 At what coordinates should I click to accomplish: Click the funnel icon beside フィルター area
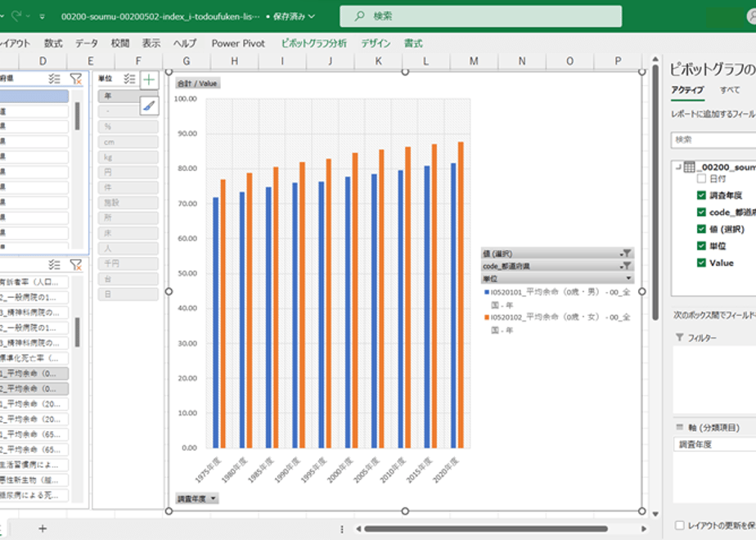click(679, 337)
